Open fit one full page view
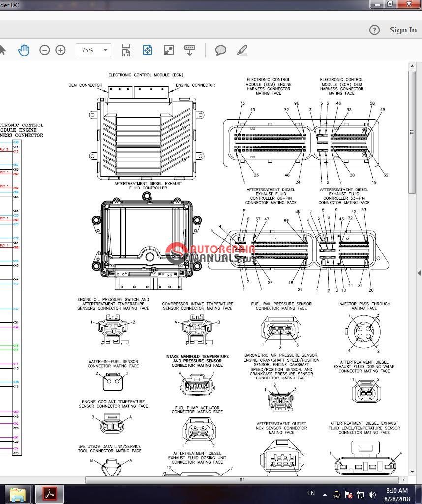The width and height of the screenshot is (422, 504). pyautogui.click(x=147, y=50)
